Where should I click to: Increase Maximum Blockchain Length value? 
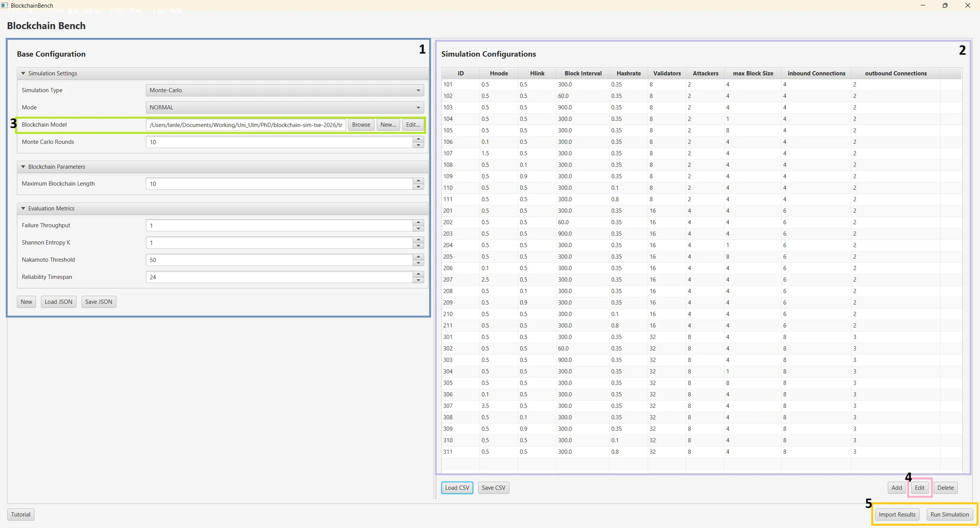coord(418,181)
